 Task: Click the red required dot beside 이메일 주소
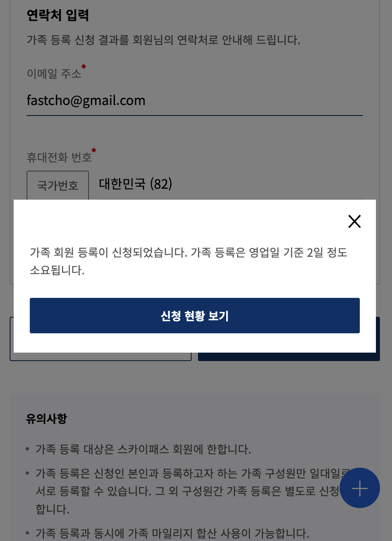[x=84, y=66]
